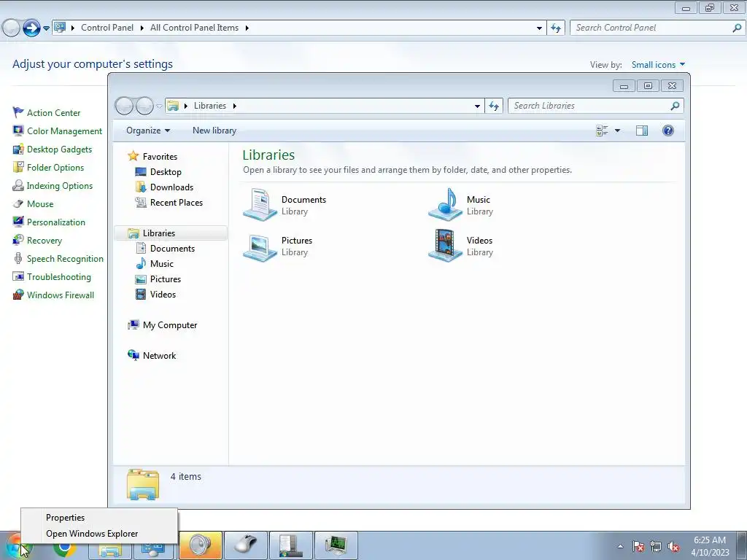Click Action Center flag in tray

coord(638,547)
